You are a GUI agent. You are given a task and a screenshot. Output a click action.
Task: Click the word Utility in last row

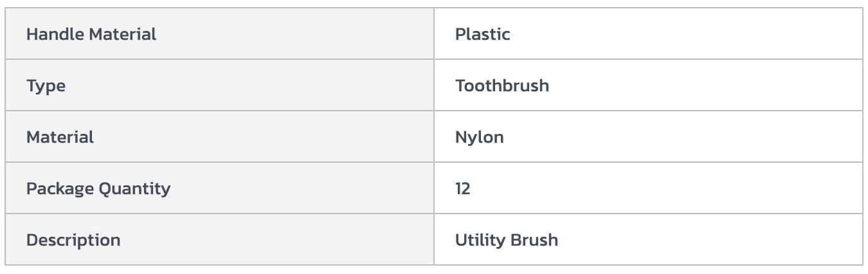coord(480,240)
